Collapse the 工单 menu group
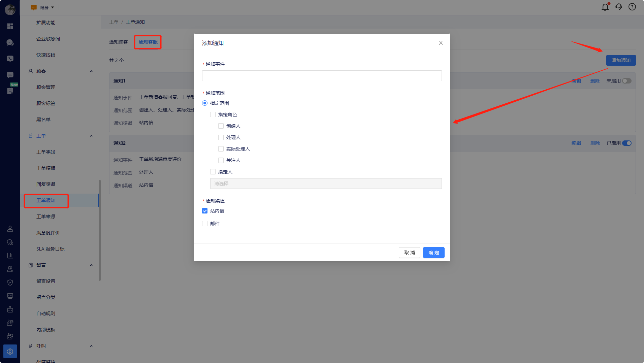Viewport: 644px width, 363px height. tap(91, 136)
